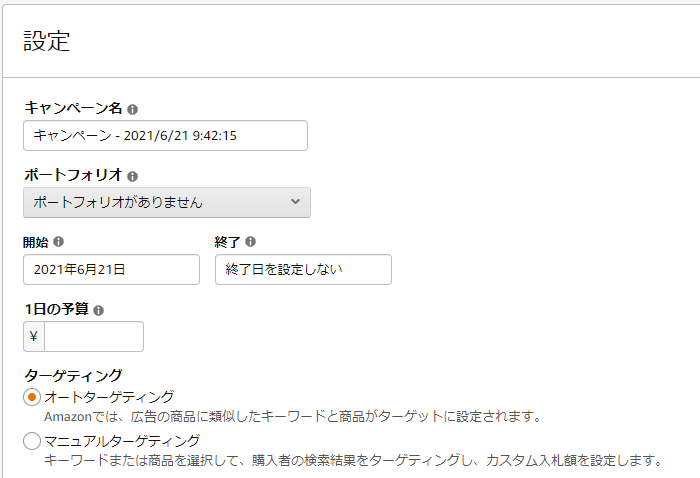Show the tooltip icon next to 開始
The width and height of the screenshot is (700, 478).
pos(59,242)
